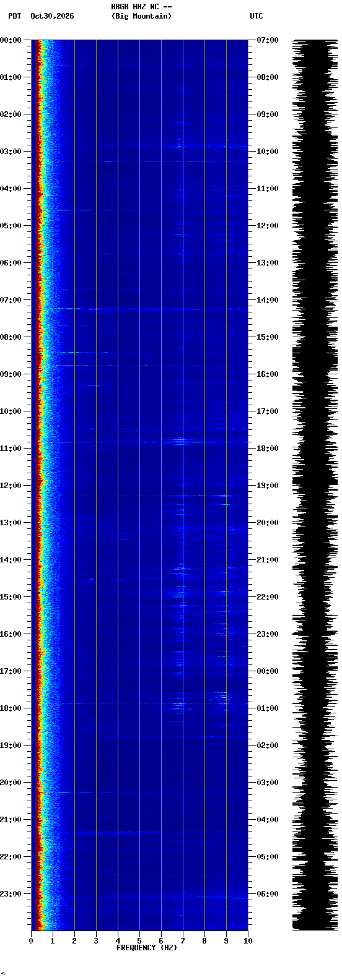Click the 9 Hz frequency tick label
The width and height of the screenshot is (342, 980).
226,941
